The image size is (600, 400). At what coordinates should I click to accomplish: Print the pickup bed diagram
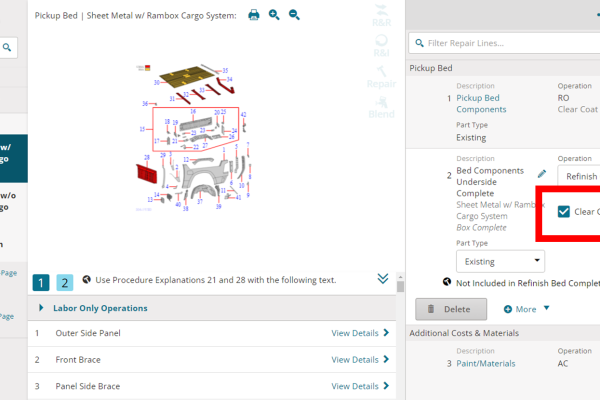pyautogui.click(x=254, y=15)
